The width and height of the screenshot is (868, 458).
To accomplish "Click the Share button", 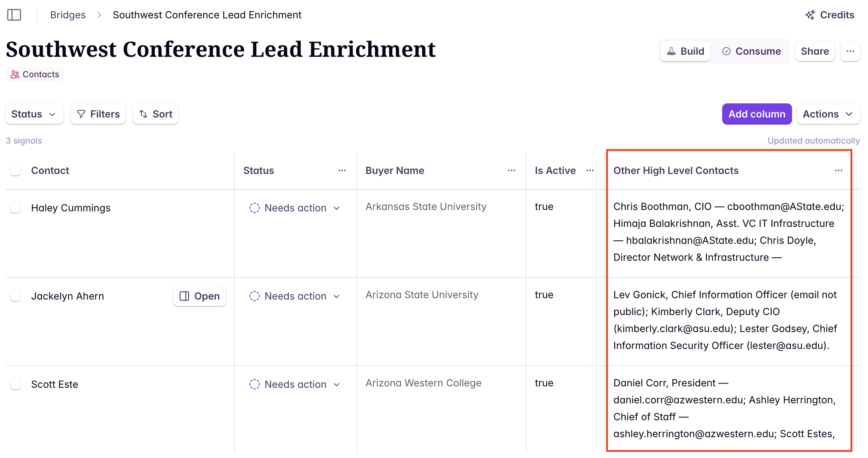I will pyautogui.click(x=814, y=51).
